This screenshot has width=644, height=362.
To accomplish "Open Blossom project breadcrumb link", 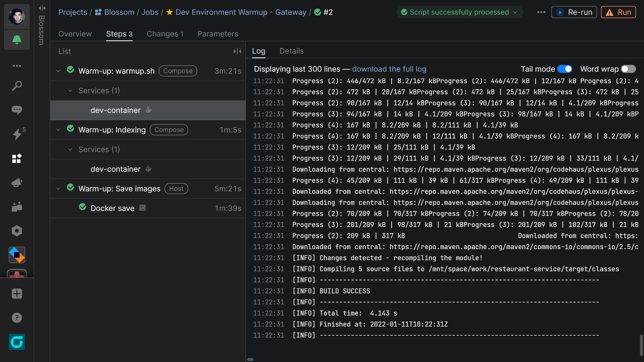I will 114,12.
